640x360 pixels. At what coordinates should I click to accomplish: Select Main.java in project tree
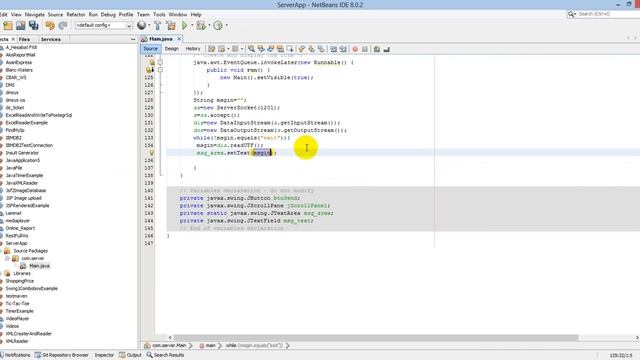(x=39, y=266)
